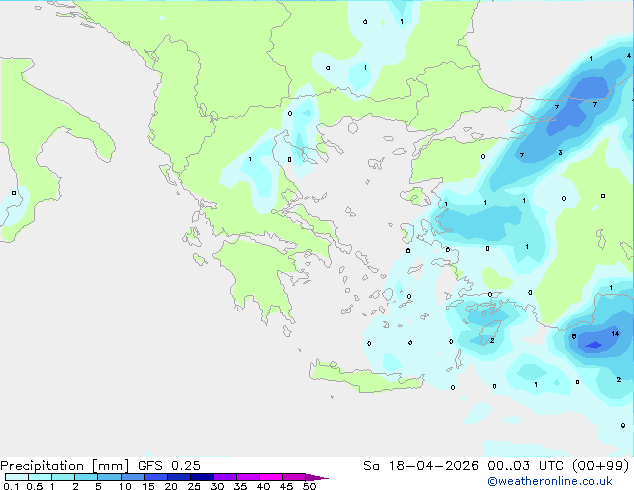
Task: Click the 20–25 mm dark blue swatch
Action: 178,477
